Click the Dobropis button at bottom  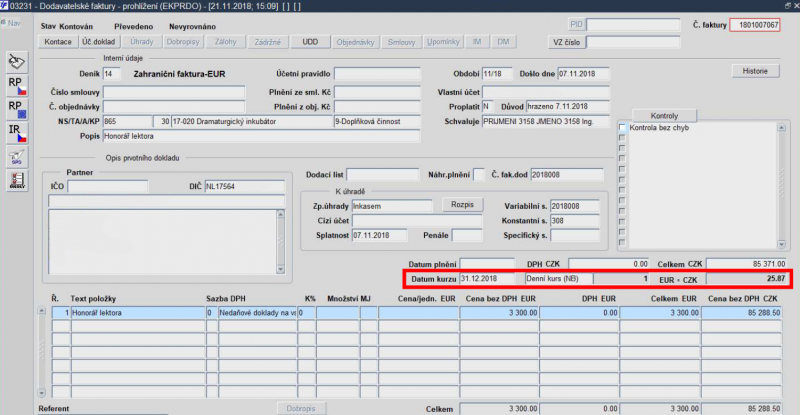(x=301, y=408)
